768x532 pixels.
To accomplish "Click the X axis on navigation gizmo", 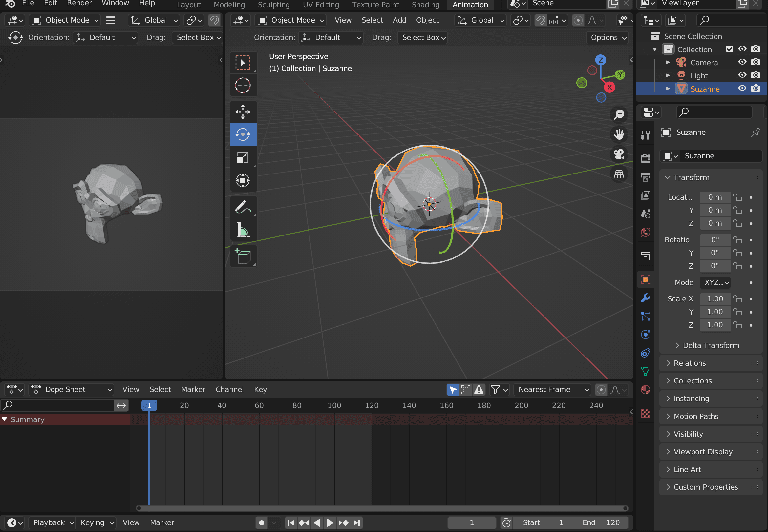I will (609, 87).
